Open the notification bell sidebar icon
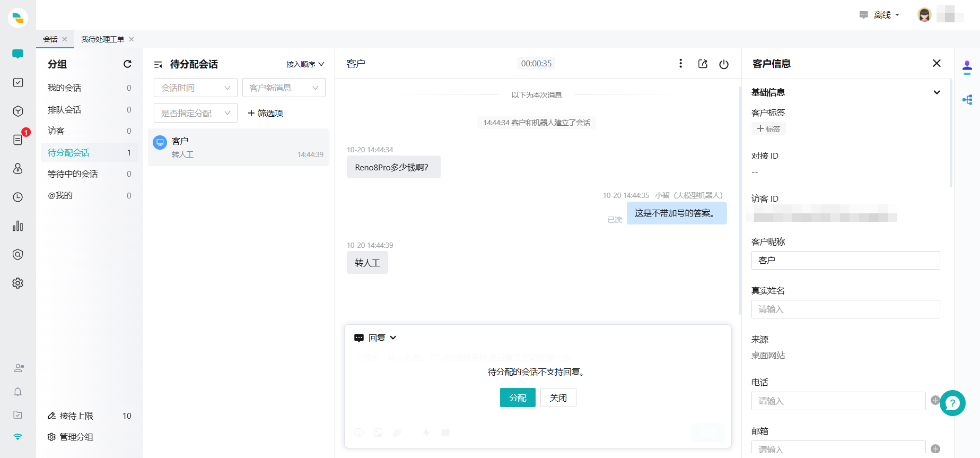Image resolution: width=980 pixels, height=458 pixels. (x=17, y=392)
